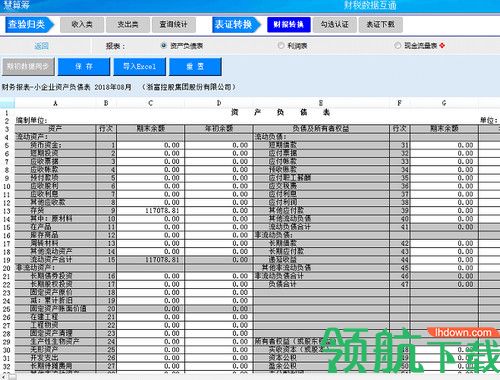Click the 返回 link
500x380 pixels.
click(x=41, y=46)
